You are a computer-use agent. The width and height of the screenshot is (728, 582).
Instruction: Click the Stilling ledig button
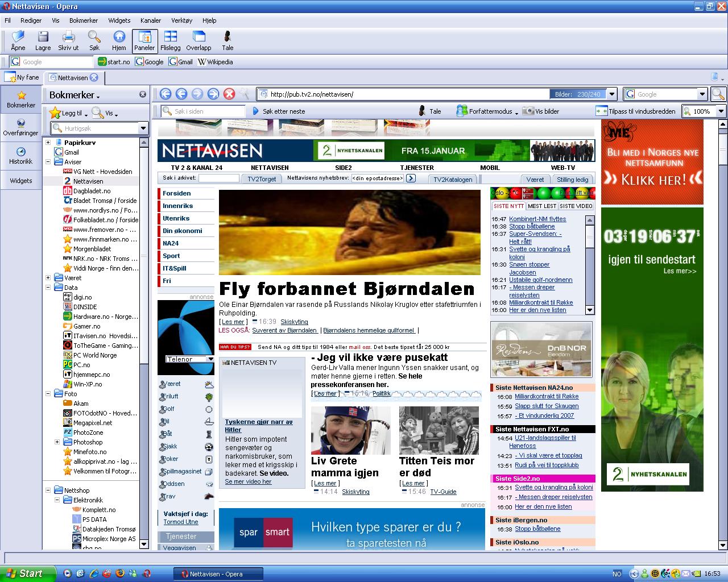pyautogui.click(x=573, y=180)
